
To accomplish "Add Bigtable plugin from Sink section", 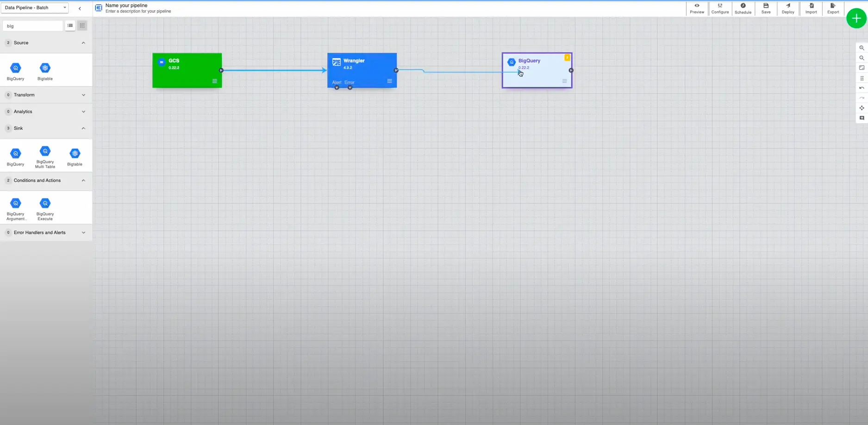I will (x=75, y=157).
